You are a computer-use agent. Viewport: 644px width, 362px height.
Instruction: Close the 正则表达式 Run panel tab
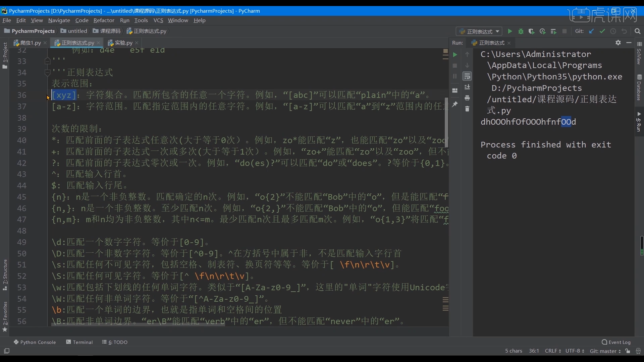coord(509,43)
